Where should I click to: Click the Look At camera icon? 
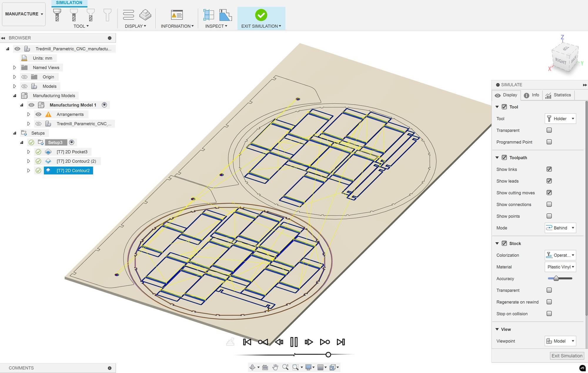point(265,367)
